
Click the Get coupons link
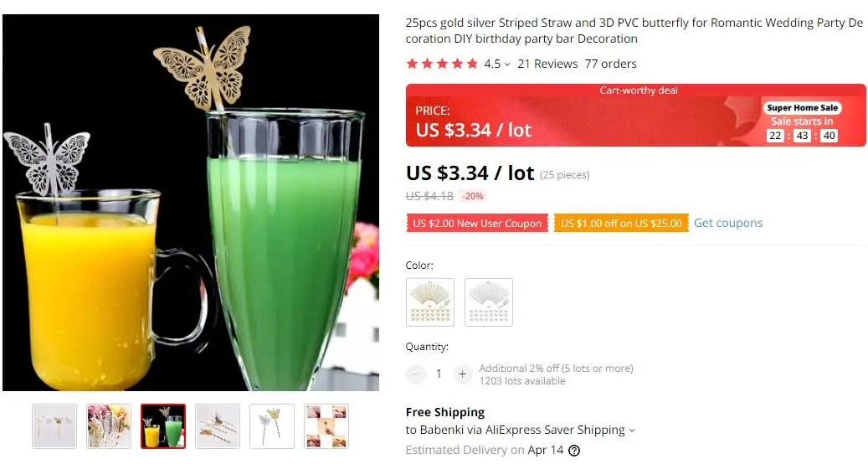[x=728, y=223]
